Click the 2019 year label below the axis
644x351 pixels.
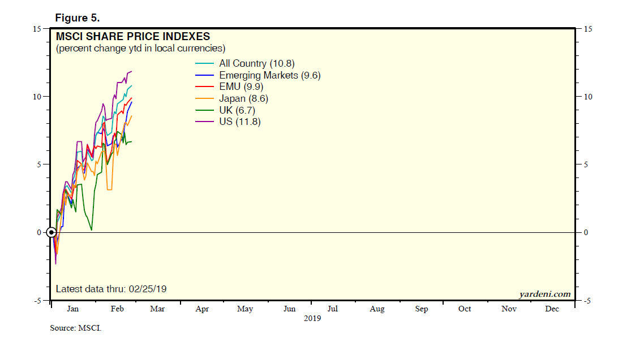312,319
